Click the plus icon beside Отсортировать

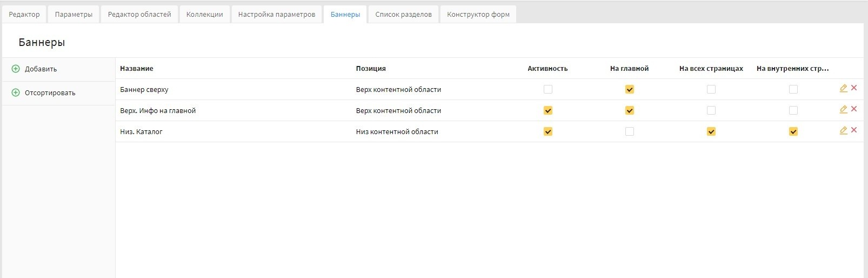(x=16, y=92)
